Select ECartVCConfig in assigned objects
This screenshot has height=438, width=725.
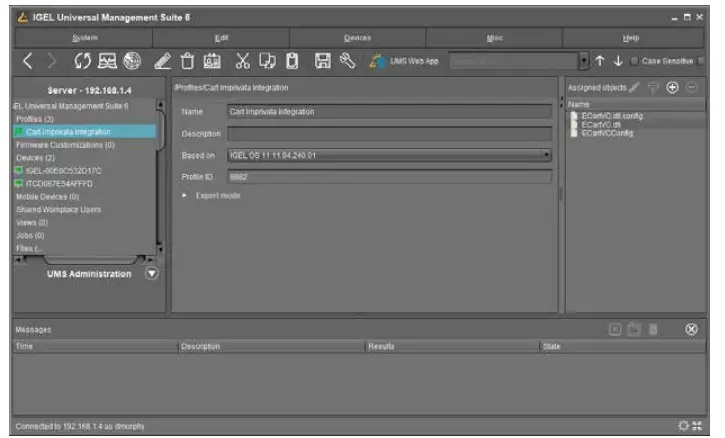(607, 133)
